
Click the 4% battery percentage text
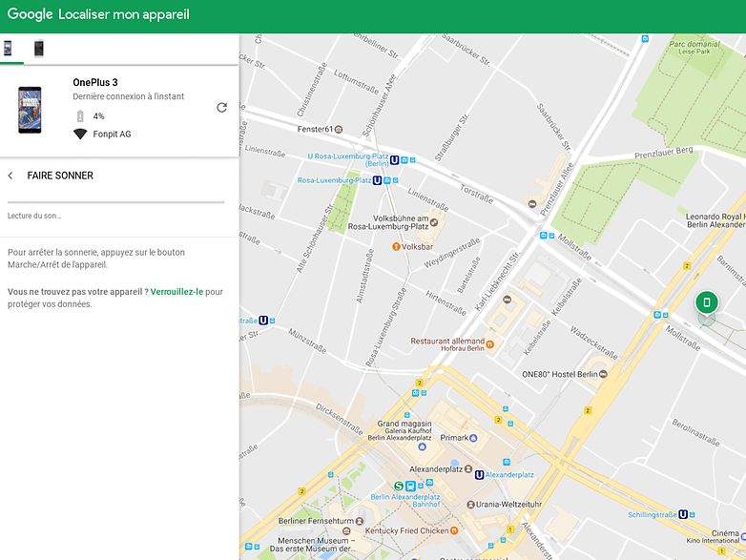[x=98, y=116]
